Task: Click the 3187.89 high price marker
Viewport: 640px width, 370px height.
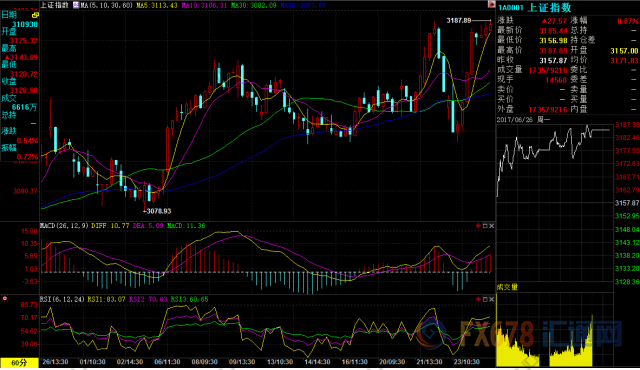Action: tap(459, 20)
